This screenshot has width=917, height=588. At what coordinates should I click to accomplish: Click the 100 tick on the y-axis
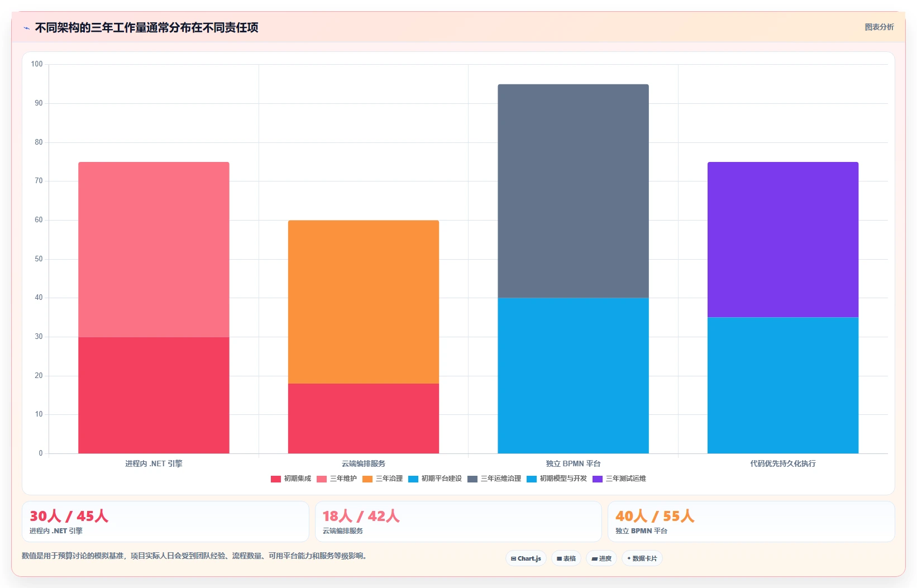tap(37, 64)
